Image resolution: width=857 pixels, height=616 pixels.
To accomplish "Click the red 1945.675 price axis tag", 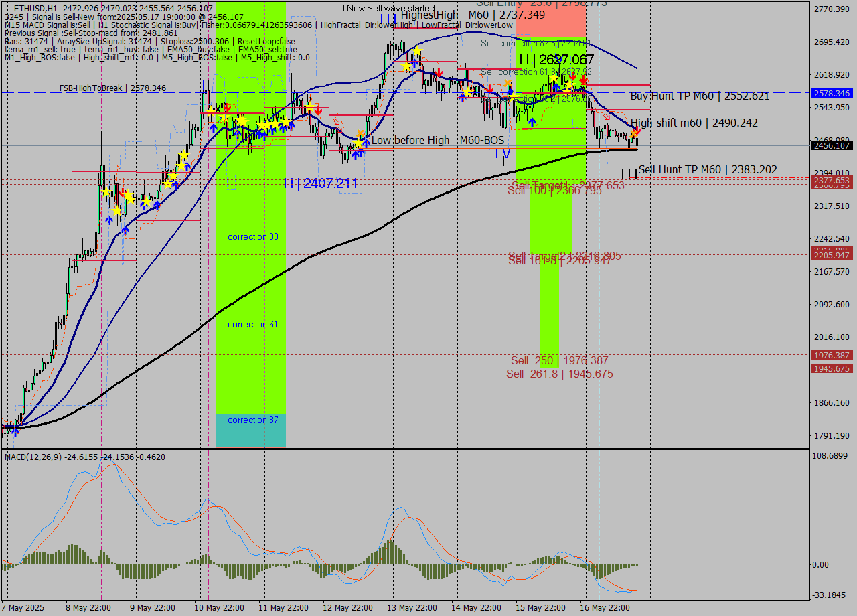I will (x=832, y=368).
